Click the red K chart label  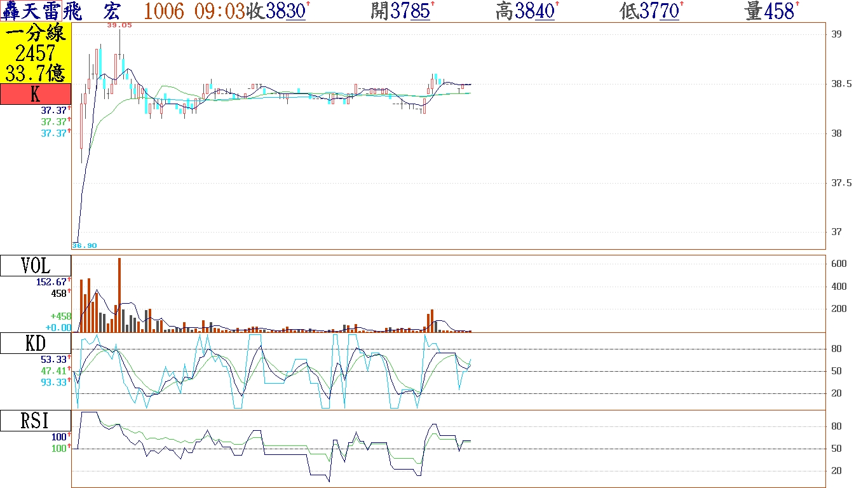click(35, 95)
